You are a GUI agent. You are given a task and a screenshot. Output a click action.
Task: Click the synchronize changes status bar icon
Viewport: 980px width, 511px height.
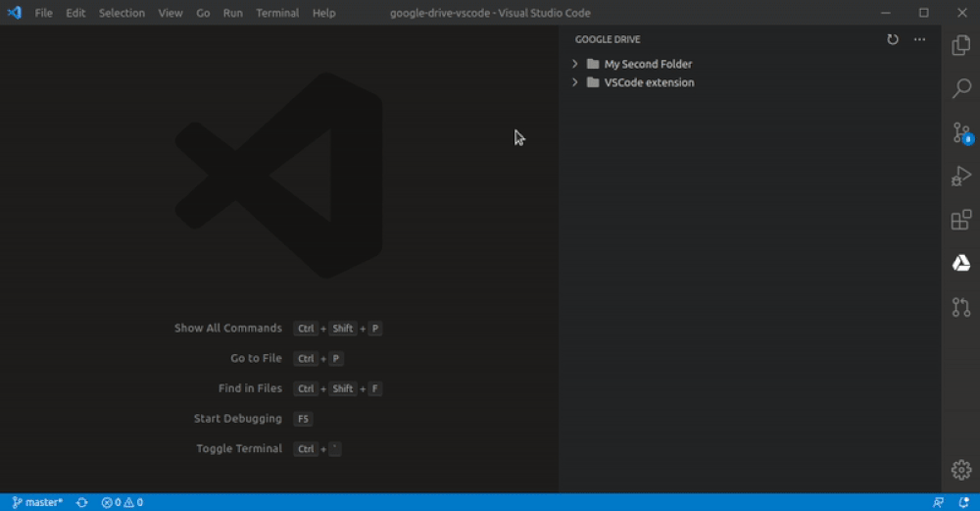[82, 502]
